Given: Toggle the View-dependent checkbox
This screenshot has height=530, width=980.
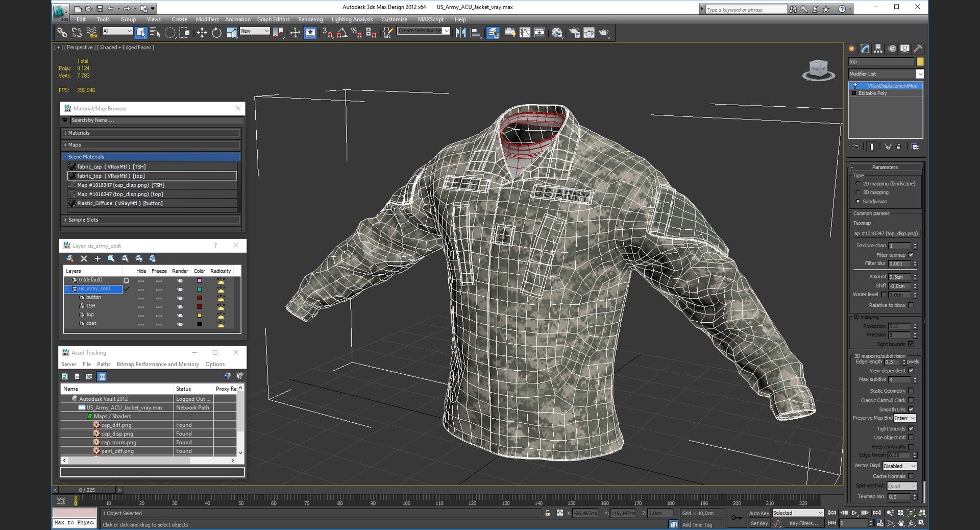Looking at the screenshot, I should [x=911, y=371].
